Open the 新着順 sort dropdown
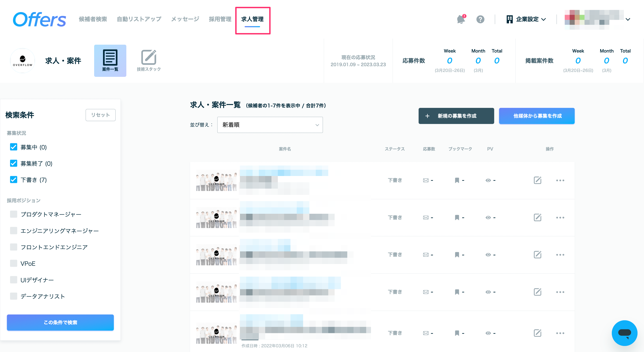This screenshot has width=644, height=352. click(x=270, y=125)
